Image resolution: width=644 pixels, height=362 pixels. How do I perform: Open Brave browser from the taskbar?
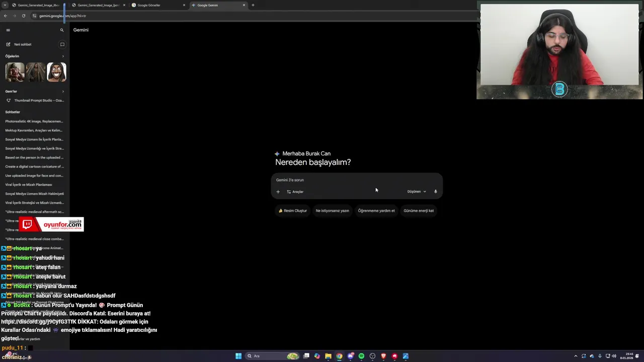coord(383,356)
